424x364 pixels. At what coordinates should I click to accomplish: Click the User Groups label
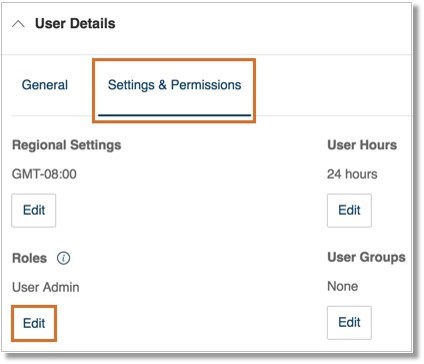[366, 257]
